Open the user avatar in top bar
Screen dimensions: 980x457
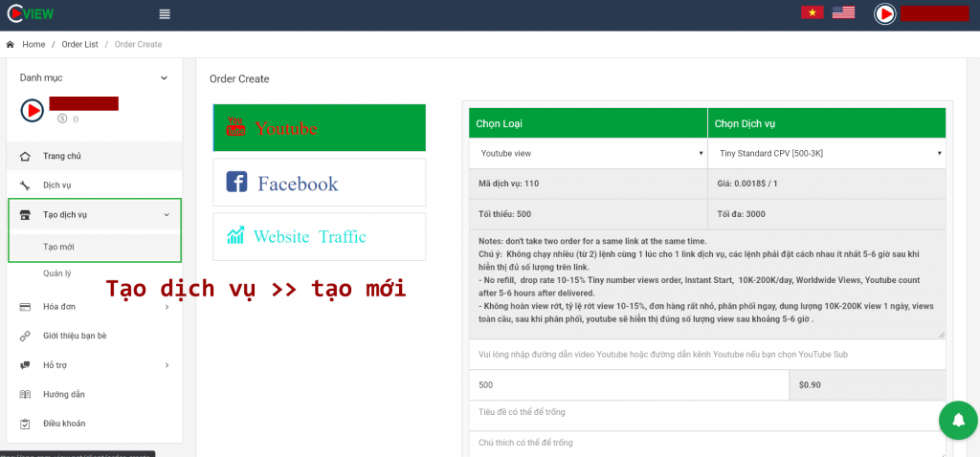click(885, 13)
